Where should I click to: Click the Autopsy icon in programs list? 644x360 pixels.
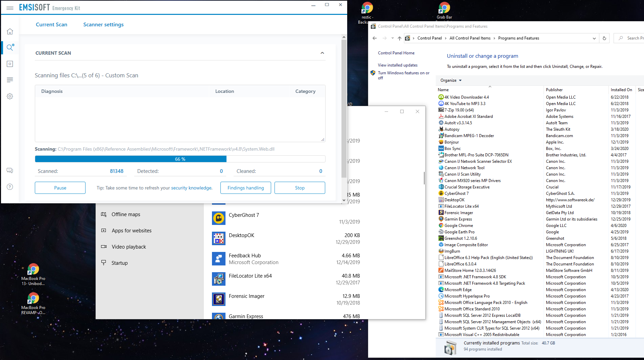(x=441, y=129)
